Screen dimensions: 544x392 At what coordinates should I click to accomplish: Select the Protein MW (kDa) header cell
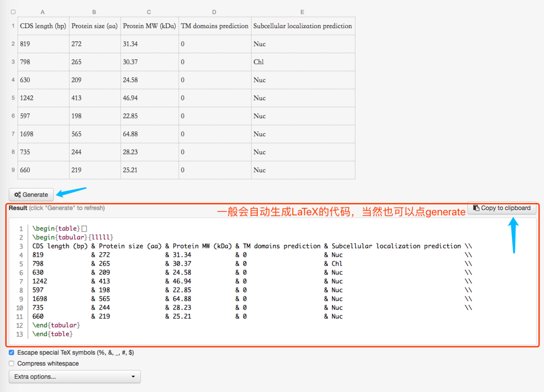pos(149,26)
